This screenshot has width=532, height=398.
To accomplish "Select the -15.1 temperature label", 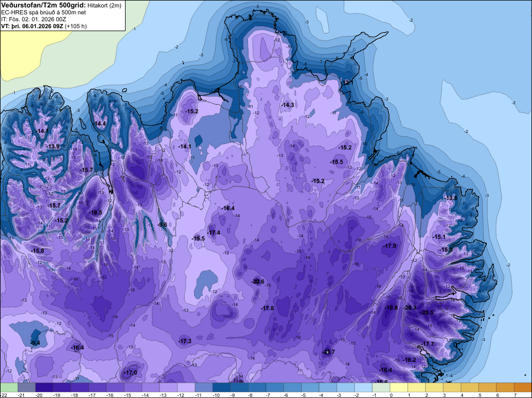I will tap(439, 237).
